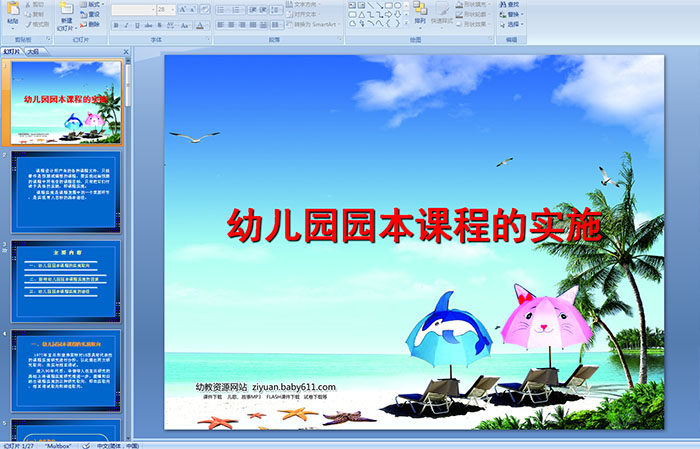The width and height of the screenshot is (700, 449).
Task: Open the Change Case (Aa) menu
Action: [x=185, y=25]
